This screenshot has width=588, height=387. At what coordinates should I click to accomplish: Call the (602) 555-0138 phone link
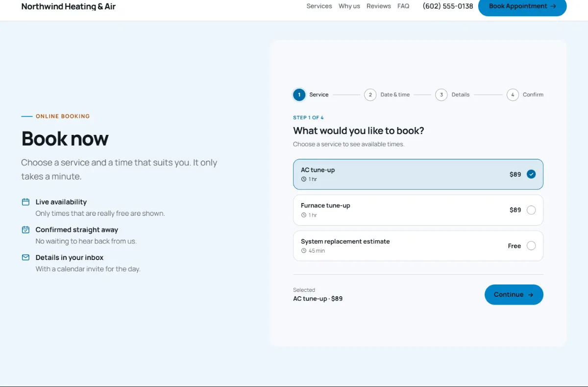pos(448,6)
